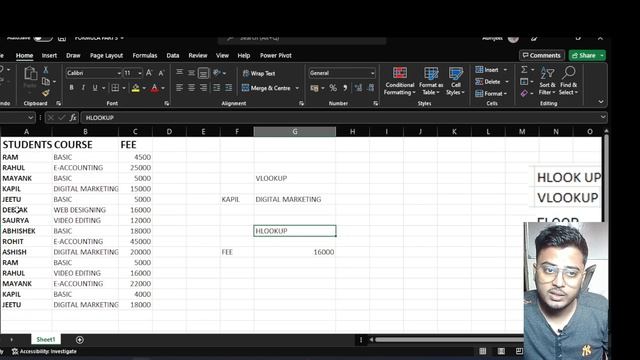This screenshot has height=360, width=640.
Task: Decrease font size with small A icon
Action: click(161, 73)
